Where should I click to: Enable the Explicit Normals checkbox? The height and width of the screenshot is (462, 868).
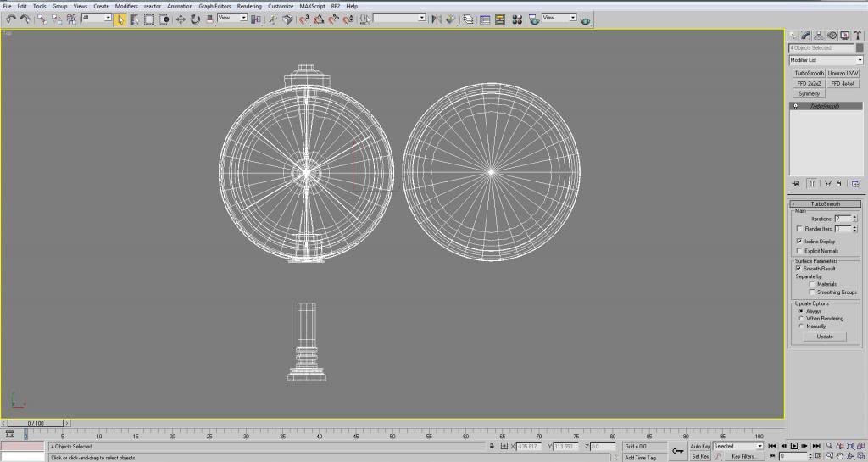coord(799,252)
